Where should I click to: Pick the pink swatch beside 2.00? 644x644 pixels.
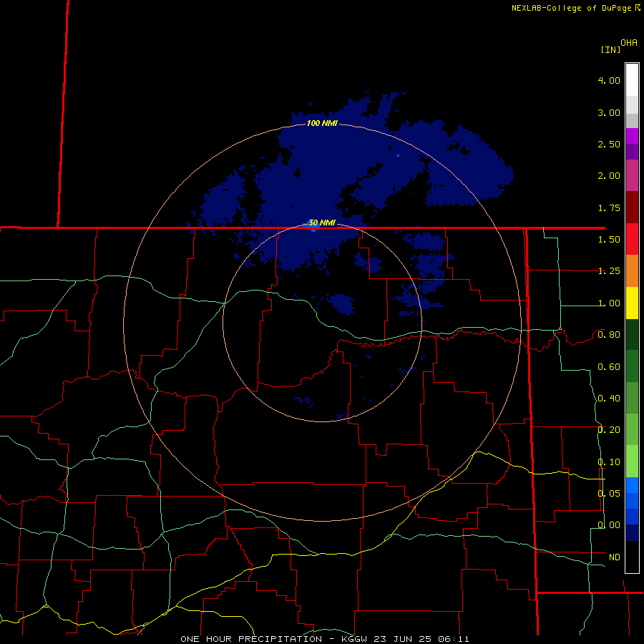coord(632,176)
